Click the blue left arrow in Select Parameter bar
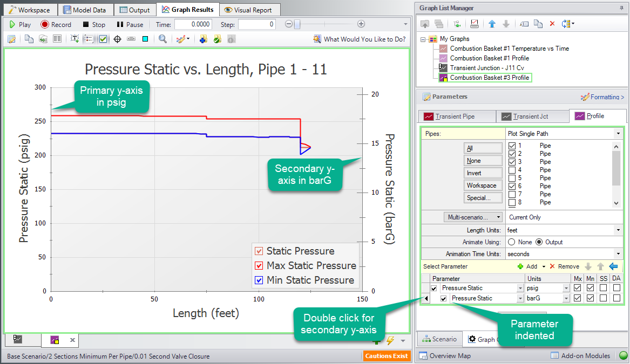The image size is (630, 364). pos(613,266)
